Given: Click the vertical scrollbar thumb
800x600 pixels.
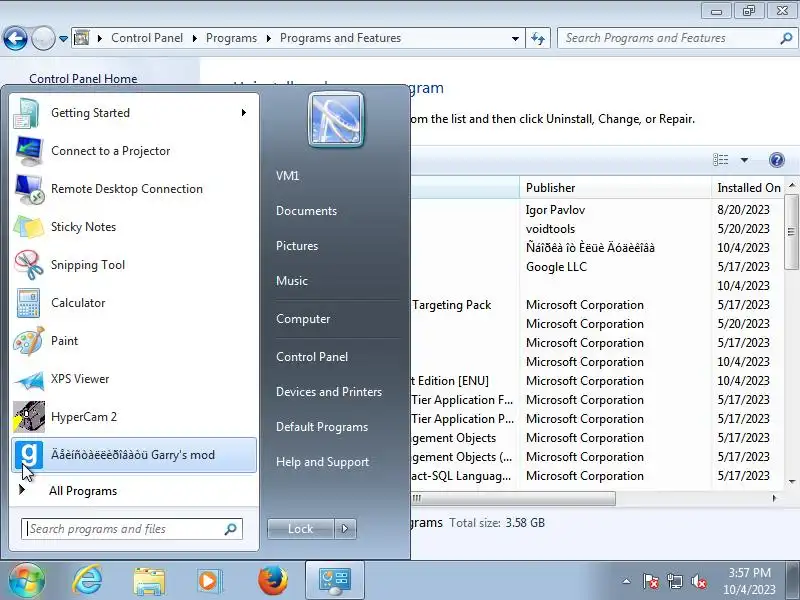Looking at the screenshot, I should click(x=792, y=232).
